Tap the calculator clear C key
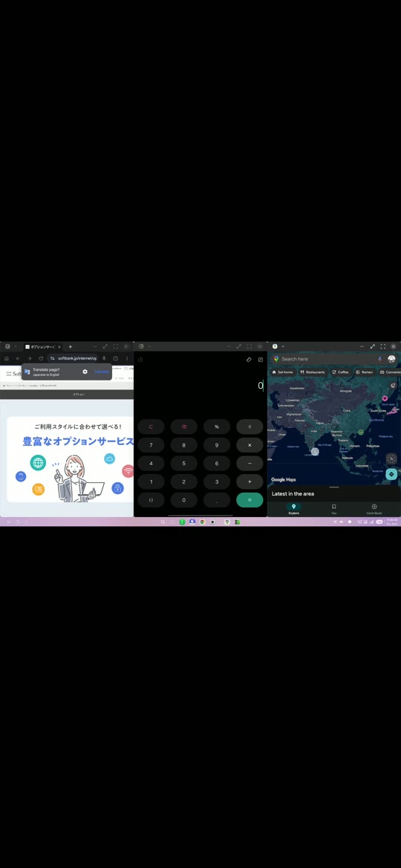401x868 pixels. pos(151,427)
